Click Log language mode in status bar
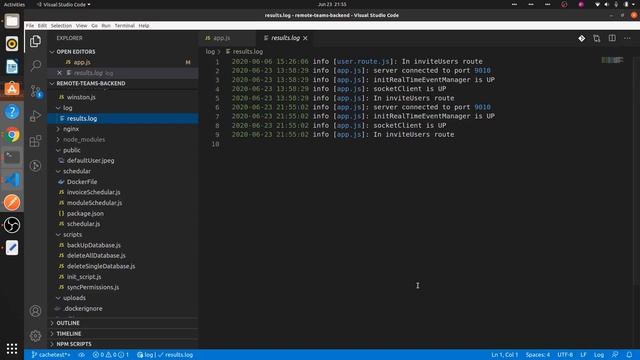This screenshot has width=640, height=360. coord(599,355)
